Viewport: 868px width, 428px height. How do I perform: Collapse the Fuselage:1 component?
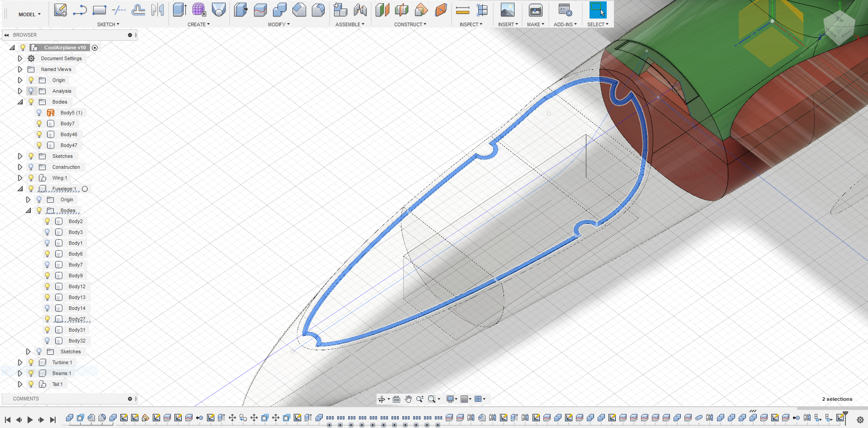pyautogui.click(x=20, y=189)
